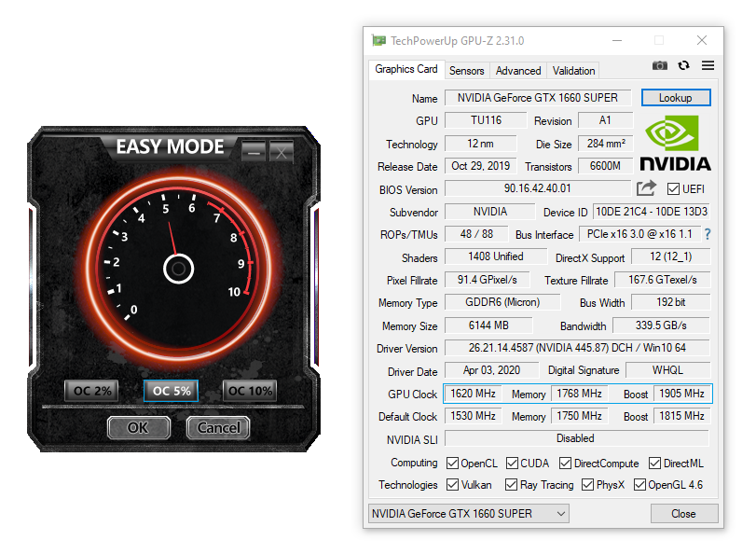Click the Device ID field 10DE 21C4
Viewport: 756px width, 554px height.
point(652,212)
